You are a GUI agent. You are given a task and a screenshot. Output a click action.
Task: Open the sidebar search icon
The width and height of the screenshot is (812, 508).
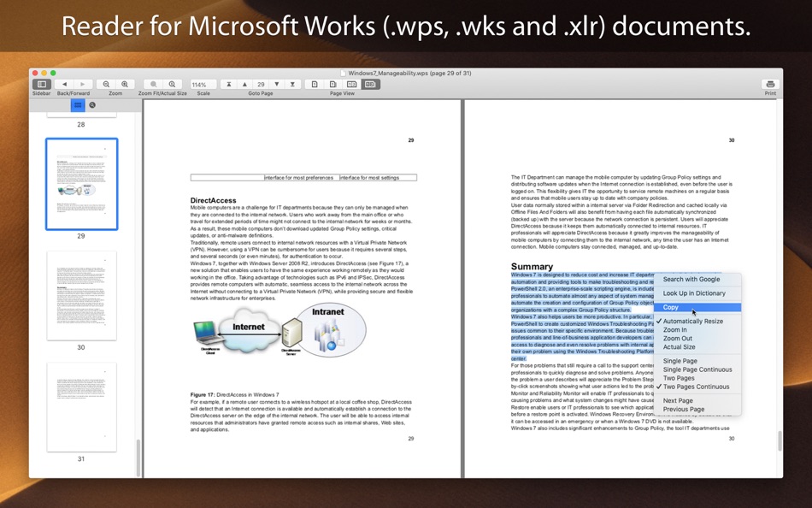[x=92, y=105]
